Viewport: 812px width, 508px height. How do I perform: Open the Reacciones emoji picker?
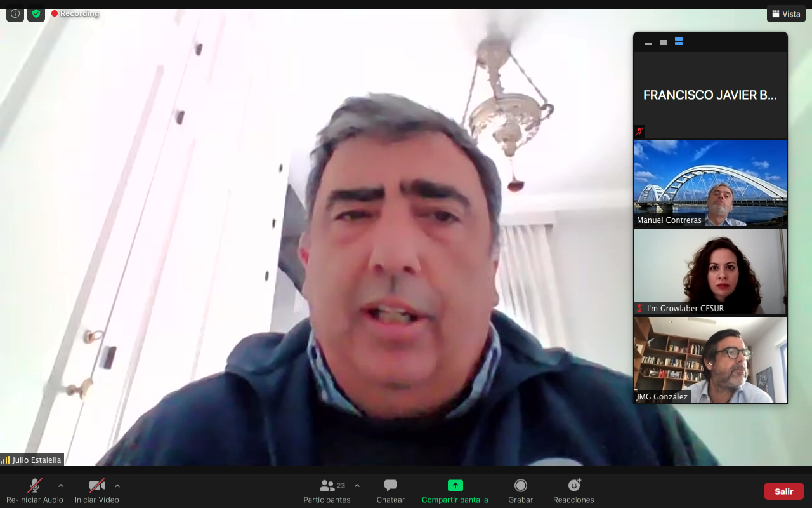coord(573,491)
